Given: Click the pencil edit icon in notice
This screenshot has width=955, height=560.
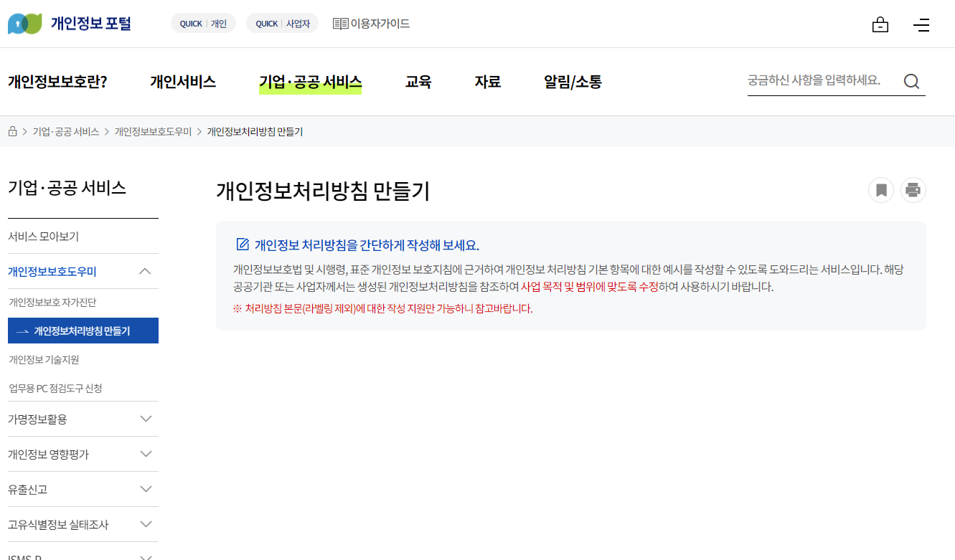Looking at the screenshot, I should (x=243, y=244).
